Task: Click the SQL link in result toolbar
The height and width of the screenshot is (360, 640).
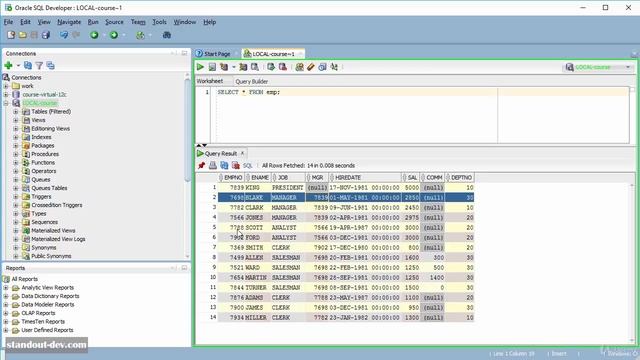Action: click(247, 165)
